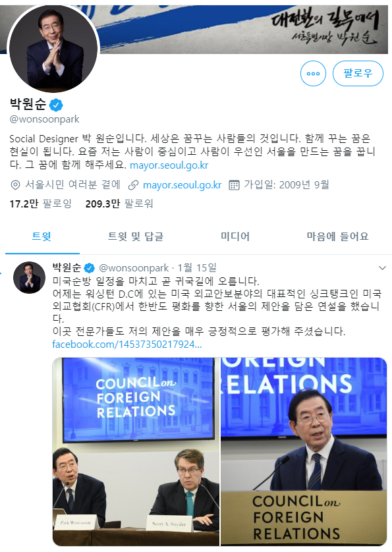Click the verified badge in the tweet header

click(x=90, y=268)
